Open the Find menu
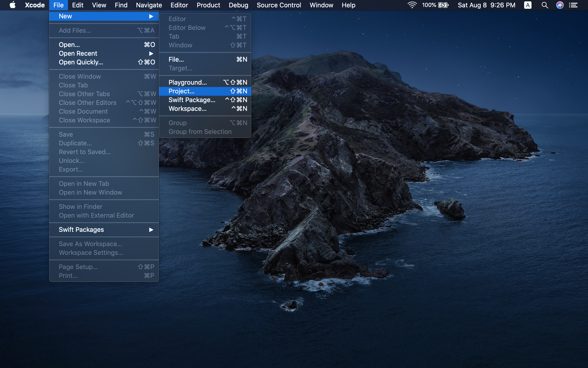The height and width of the screenshot is (368, 588). tap(121, 5)
